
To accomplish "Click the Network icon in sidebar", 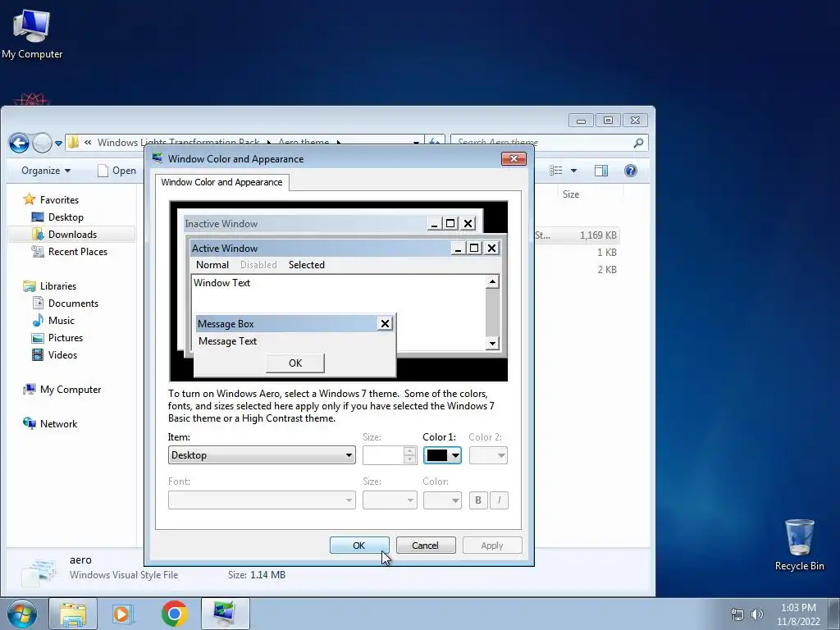I will [29, 423].
